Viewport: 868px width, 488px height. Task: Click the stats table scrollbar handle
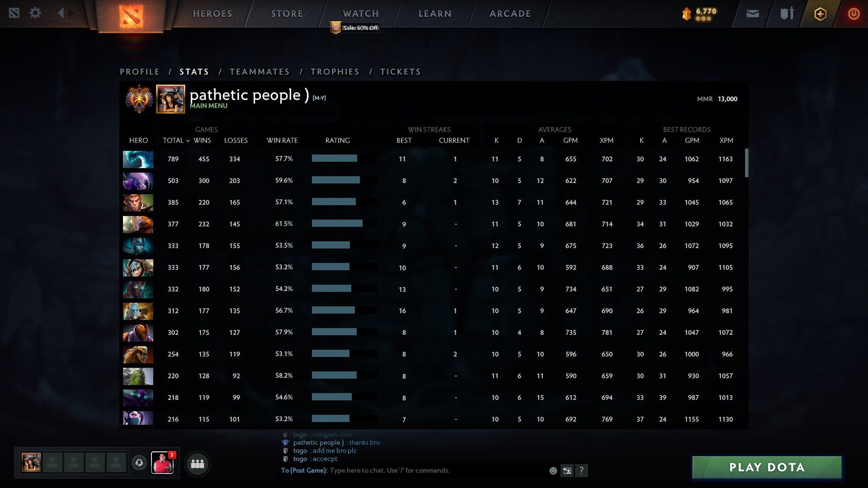coord(746,163)
